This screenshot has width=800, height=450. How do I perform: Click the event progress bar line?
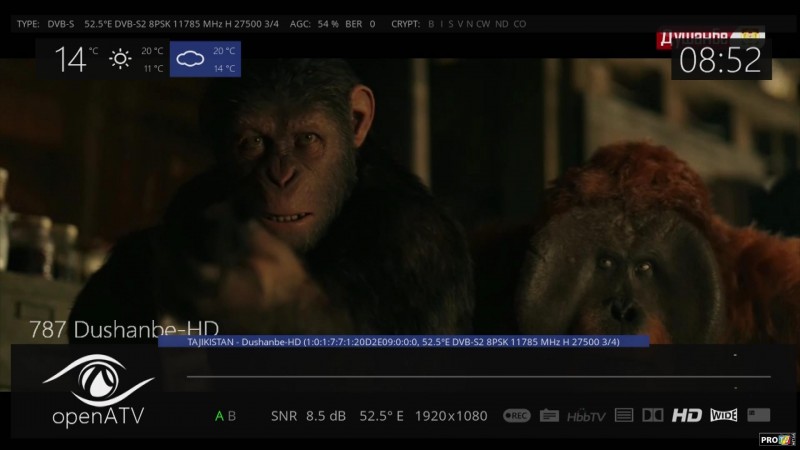(x=478, y=377)
